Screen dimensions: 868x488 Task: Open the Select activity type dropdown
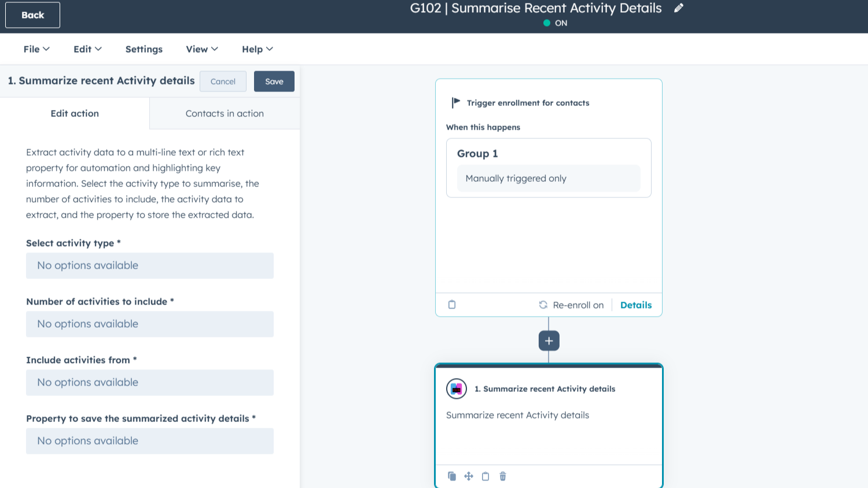tap(149, 266)
